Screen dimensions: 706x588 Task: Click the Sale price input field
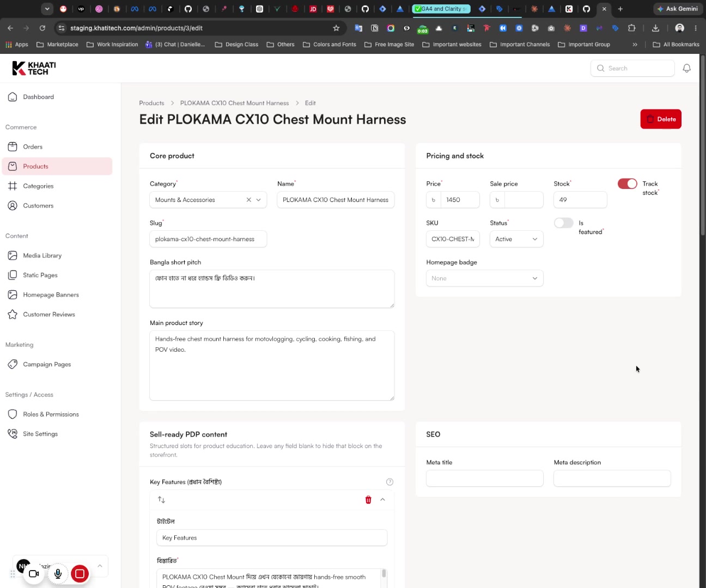coord(524,200)
